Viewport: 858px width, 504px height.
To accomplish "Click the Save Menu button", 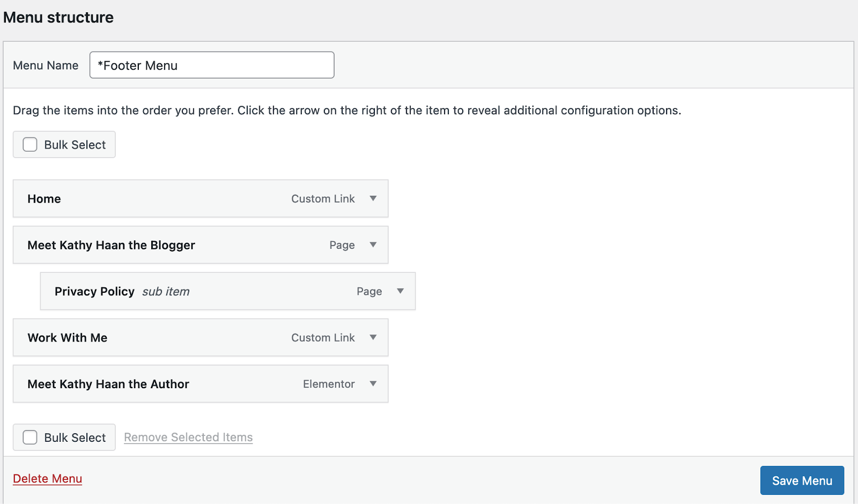I will [802, 480].
